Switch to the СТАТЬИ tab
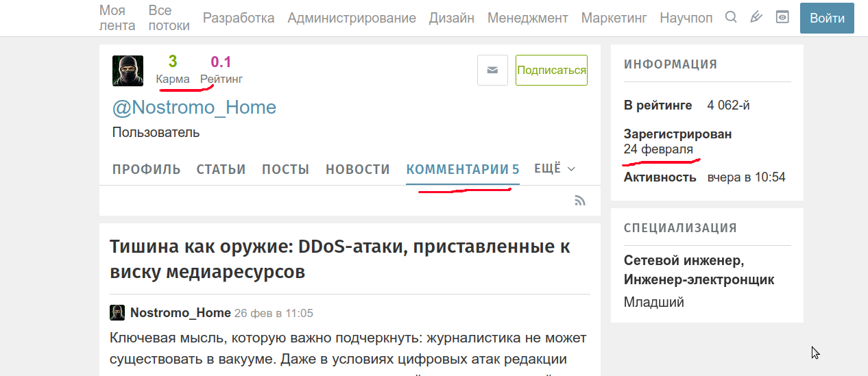This screenshot has width=868, height=376. (221, 169)
